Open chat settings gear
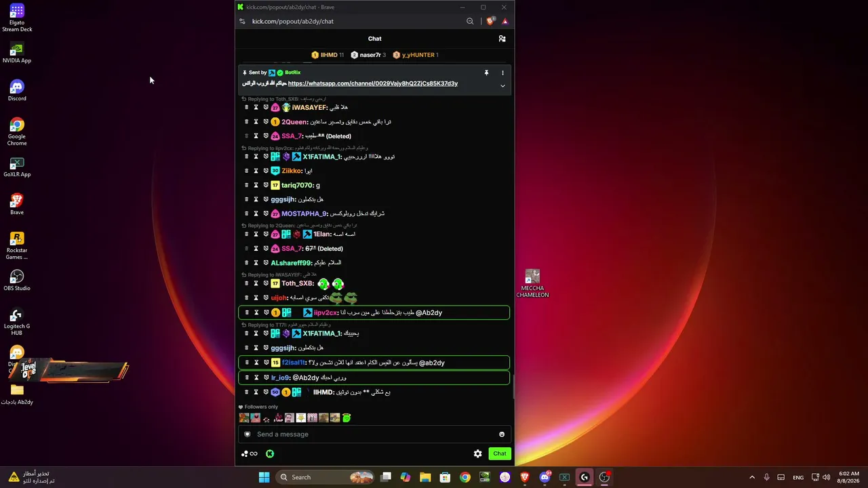Image resolution: width=868 pixels, height=488 pixels. 477,453
